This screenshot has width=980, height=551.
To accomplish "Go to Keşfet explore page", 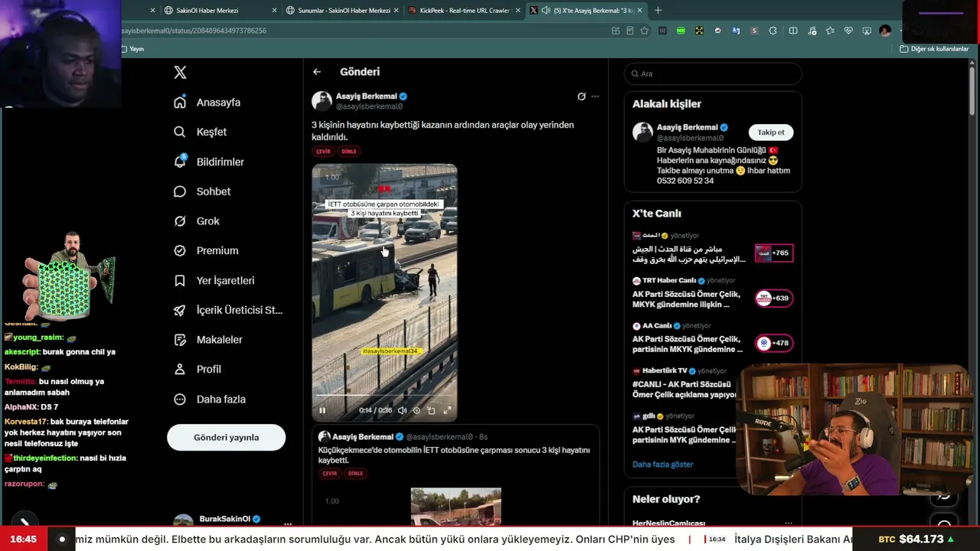I will [201, 132].
